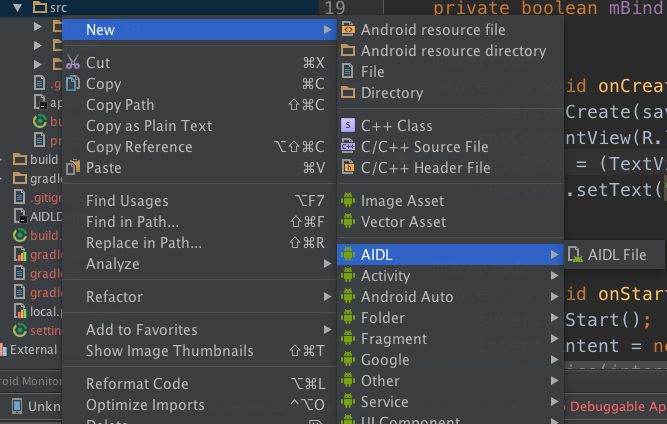Click the Android resource file icon
Image resolution: width=667 pixels, height=424 pixels.
[x=348, y=30]
